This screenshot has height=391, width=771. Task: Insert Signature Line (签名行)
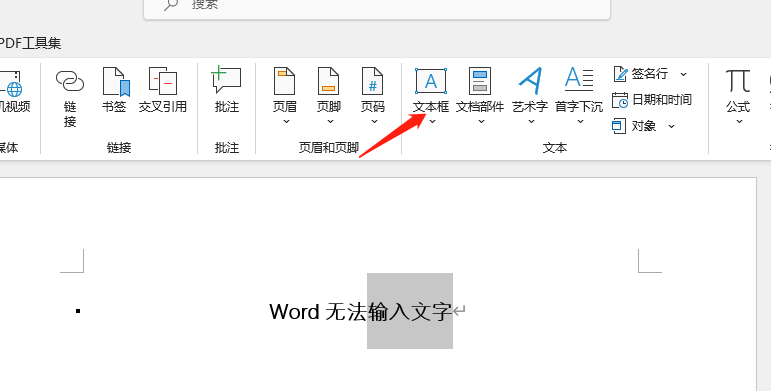coord(640,74)
